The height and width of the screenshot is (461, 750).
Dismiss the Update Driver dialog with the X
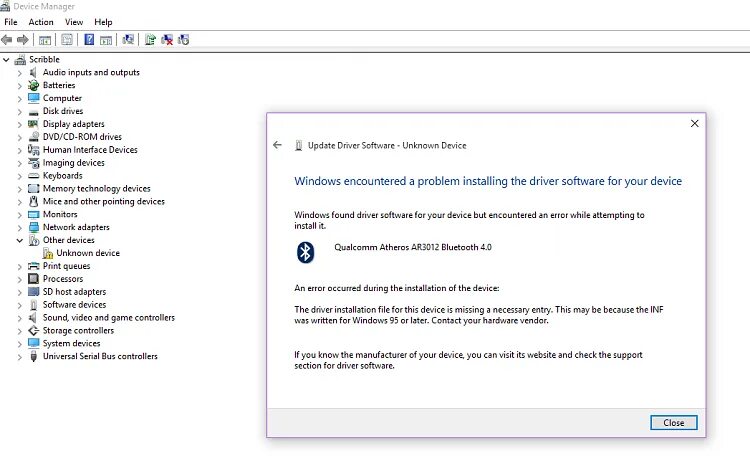695,123
